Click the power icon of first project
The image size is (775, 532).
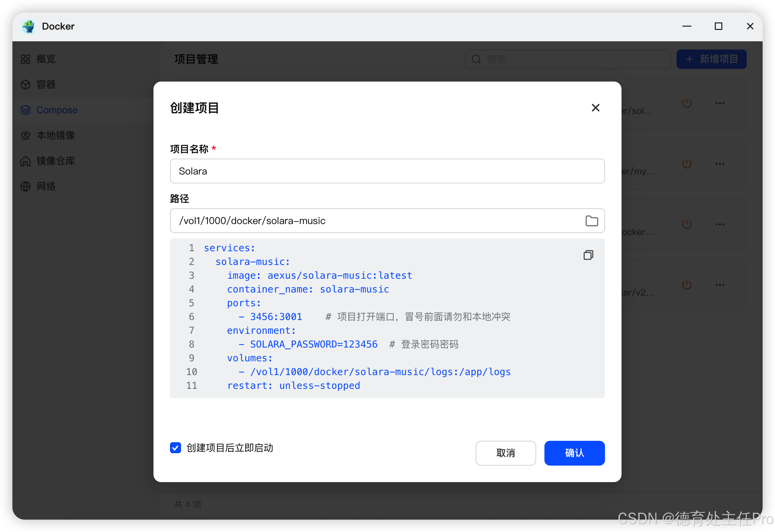tap(687, 103)
